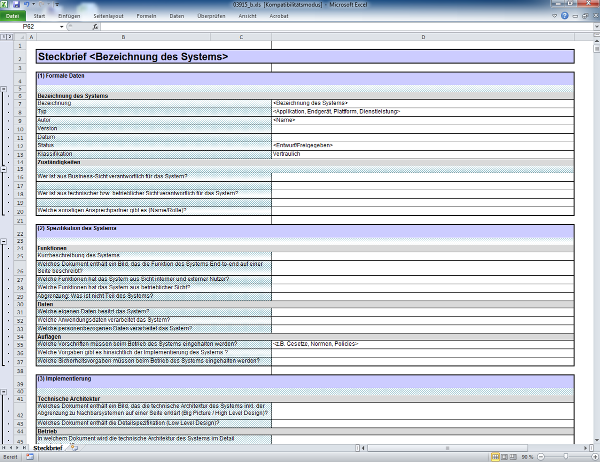Screen dimensions: 600x462
Task: Select column D header
Action: pyautogui.click(x=422, y=37)
